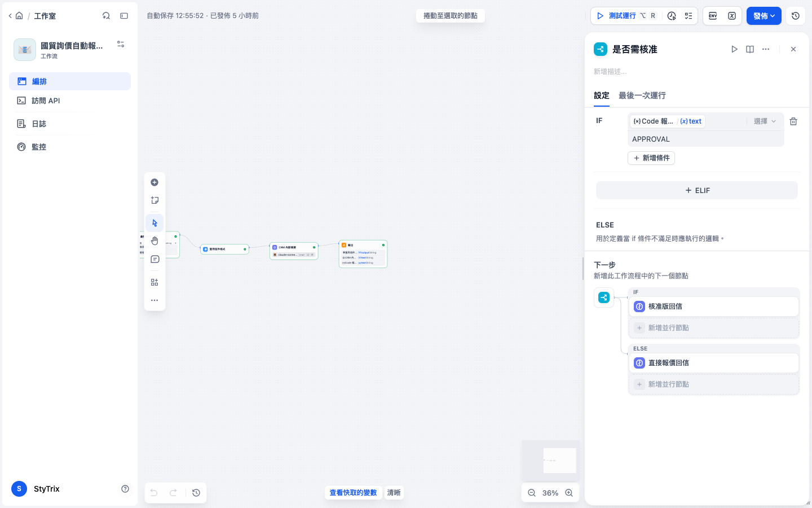Viewport: 812px width, 508px height.
Task: Click redo arrow in bottom toolbar
Action: (x=173, y=493)
